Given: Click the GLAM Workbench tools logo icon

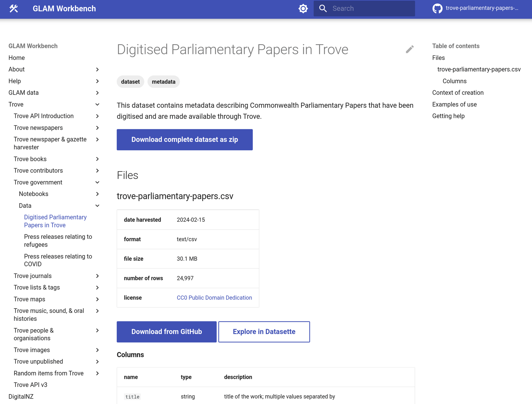Looking at the screenshot, I should click(14, 8).
